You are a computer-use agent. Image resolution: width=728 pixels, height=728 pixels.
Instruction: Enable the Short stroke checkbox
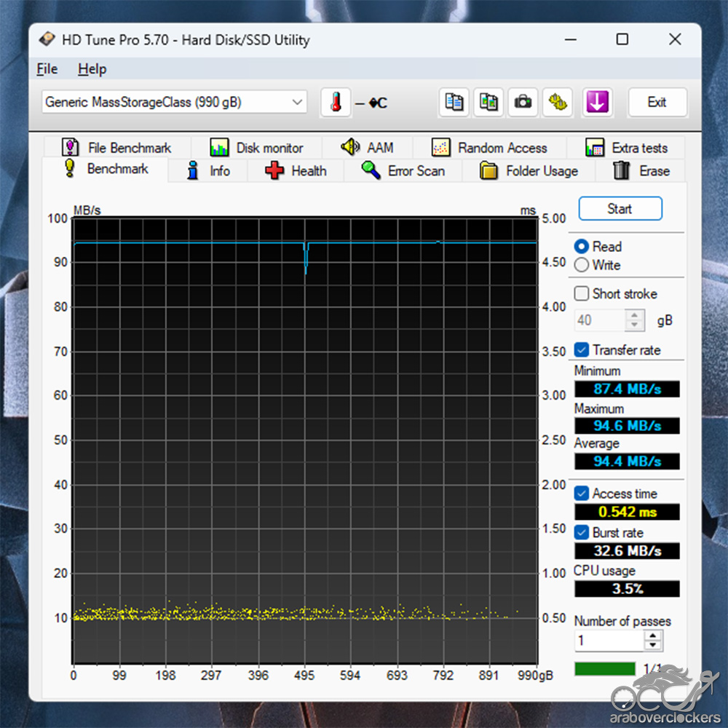click(582, 294)
